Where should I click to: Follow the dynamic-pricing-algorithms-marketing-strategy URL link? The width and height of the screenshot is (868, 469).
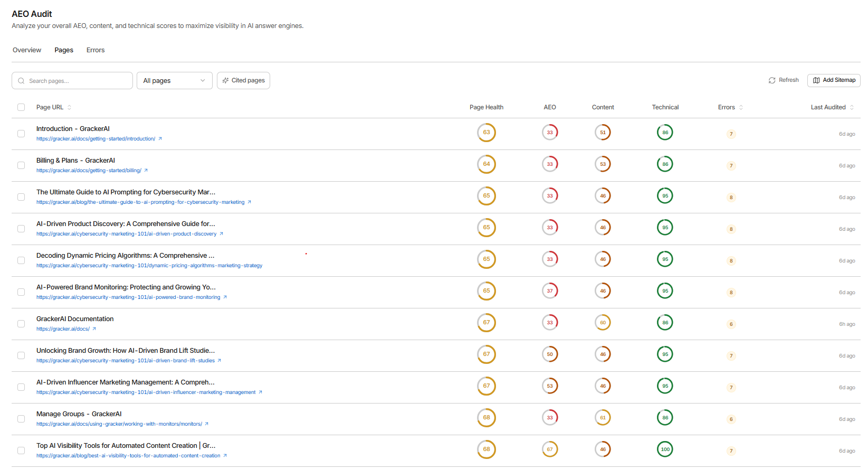[149, 266]
